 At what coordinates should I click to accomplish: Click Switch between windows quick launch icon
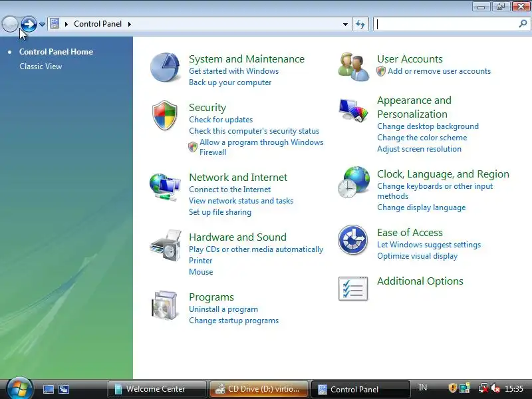click(63, 389)
